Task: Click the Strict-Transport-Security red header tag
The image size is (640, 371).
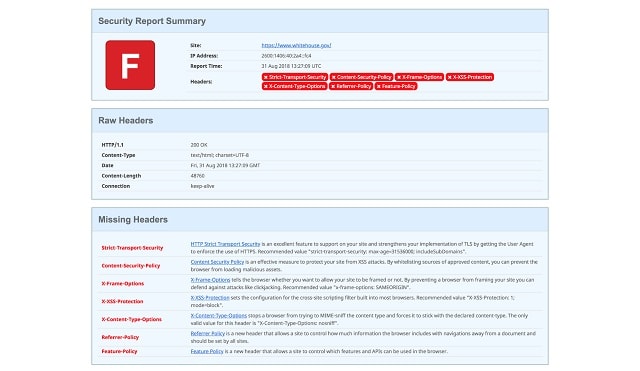Action: pyautogui.click(x=295, y=77)
